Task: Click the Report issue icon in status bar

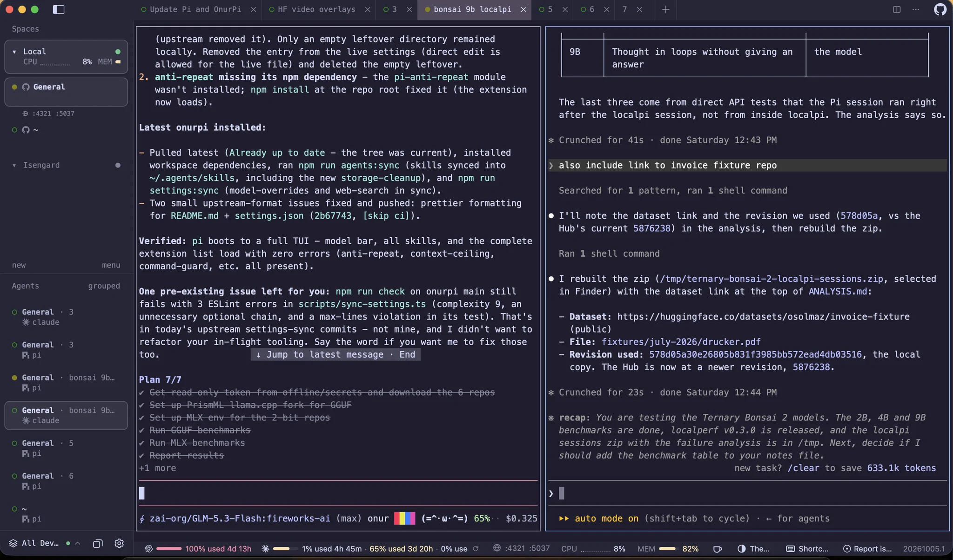Action: [847, 549]
